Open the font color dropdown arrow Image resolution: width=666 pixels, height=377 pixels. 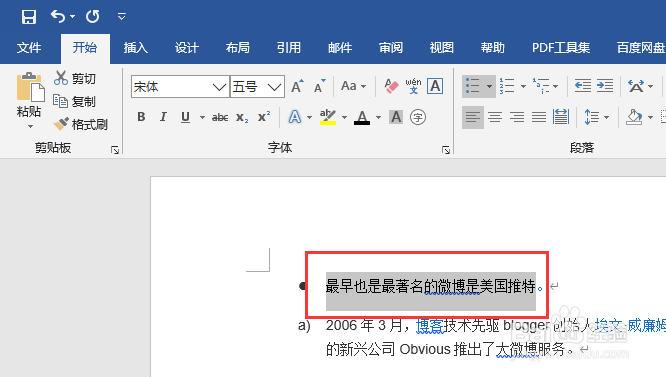tap(378, 117)
